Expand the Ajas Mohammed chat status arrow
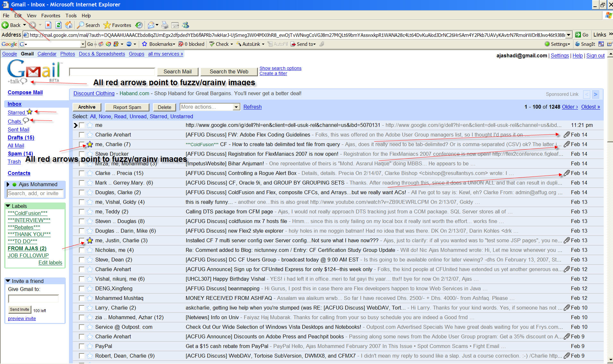This screenshot has height=364, width=613. pyautogui.click(x=8, y=184)
